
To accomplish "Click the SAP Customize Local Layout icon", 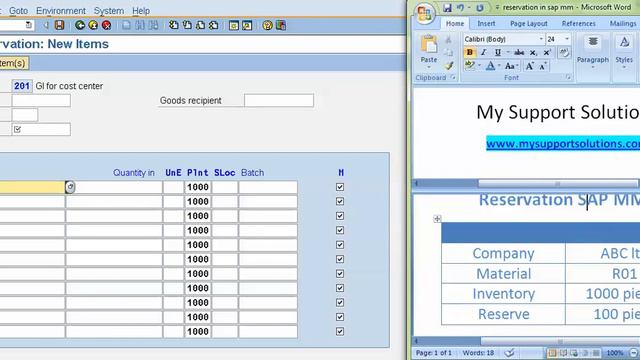I will pos(281,25).
